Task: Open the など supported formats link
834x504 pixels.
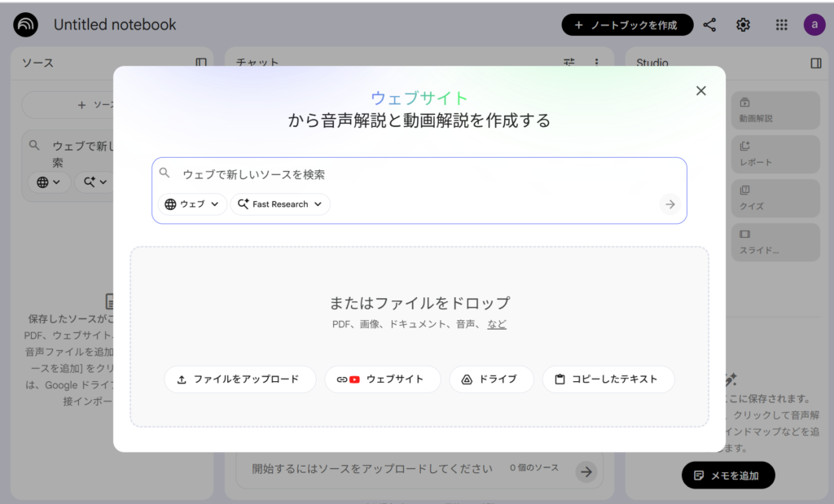Action: [x=497, y=324]
